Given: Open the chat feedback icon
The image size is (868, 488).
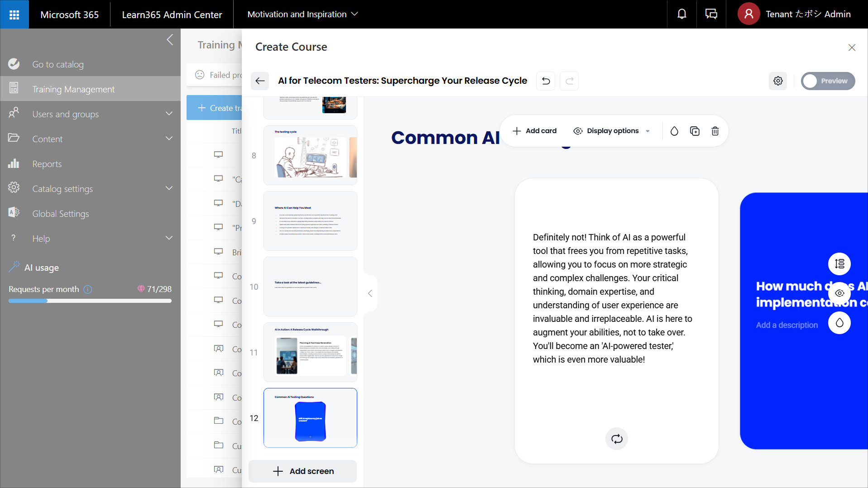Looking at the screenshot, I should (711, 14).
